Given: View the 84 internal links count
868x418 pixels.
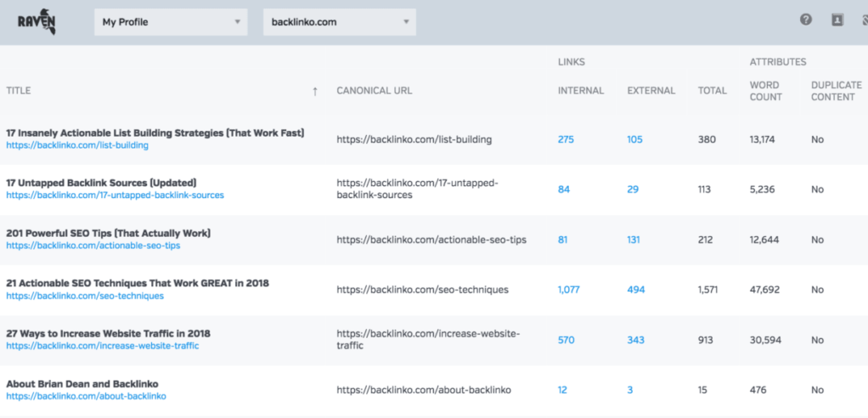Looking at the screenshot, I should pos(564,189).
